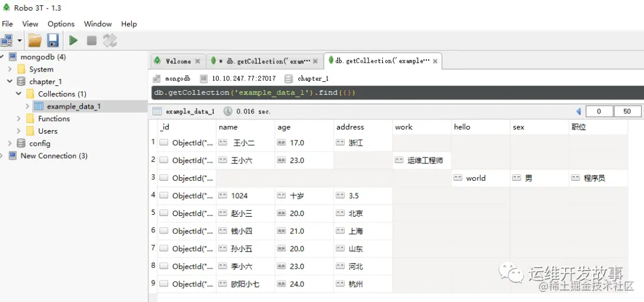This screenshot has width=644, height=302.
Task: Select address cell 杭州
Action: point(363,284)
